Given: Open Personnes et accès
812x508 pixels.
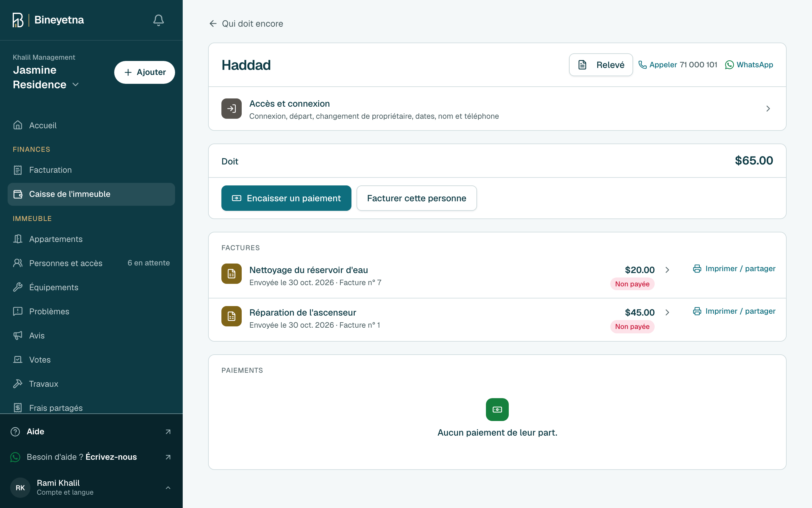Looking at the screenshot, I should [x=91, y=263].
